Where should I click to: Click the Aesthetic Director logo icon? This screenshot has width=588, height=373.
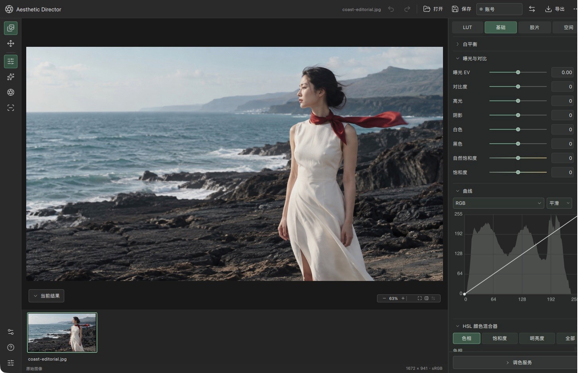pos(9,9)
